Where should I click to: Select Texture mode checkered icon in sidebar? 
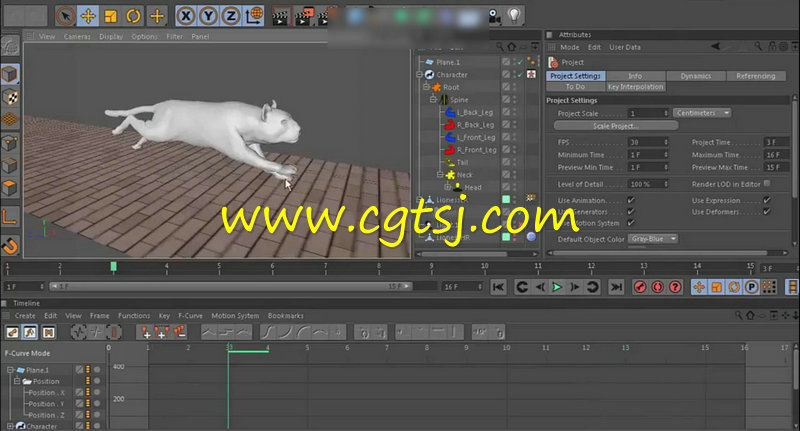click(10, 97)
